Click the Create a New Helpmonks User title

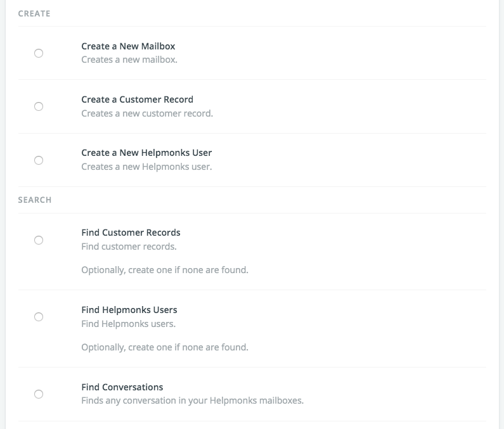pyautogui.click(x=146, y=153)
